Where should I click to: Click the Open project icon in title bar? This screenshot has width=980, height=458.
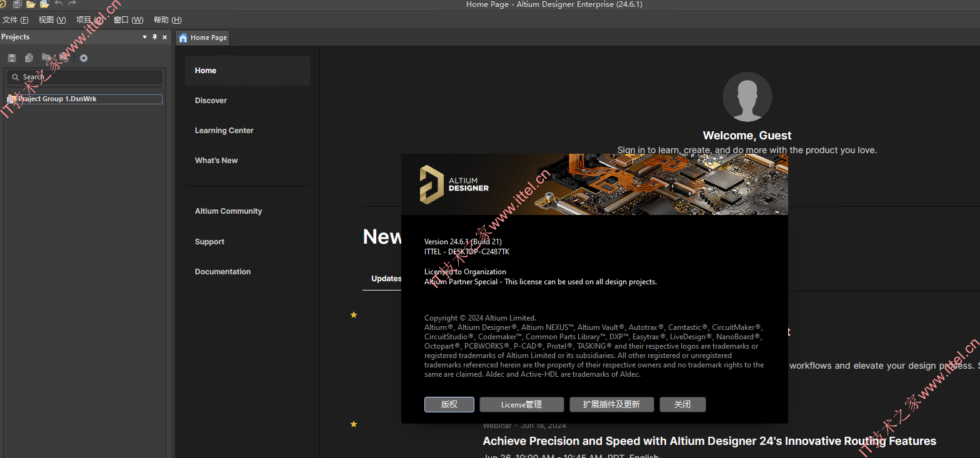(x=44, y=4)
